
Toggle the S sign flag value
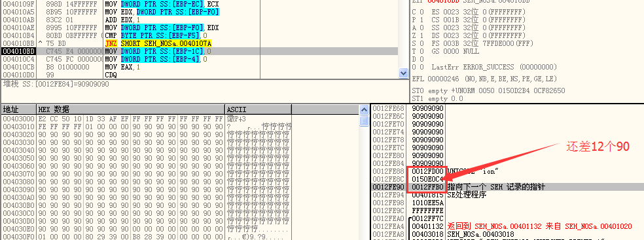tap(421, 43)
